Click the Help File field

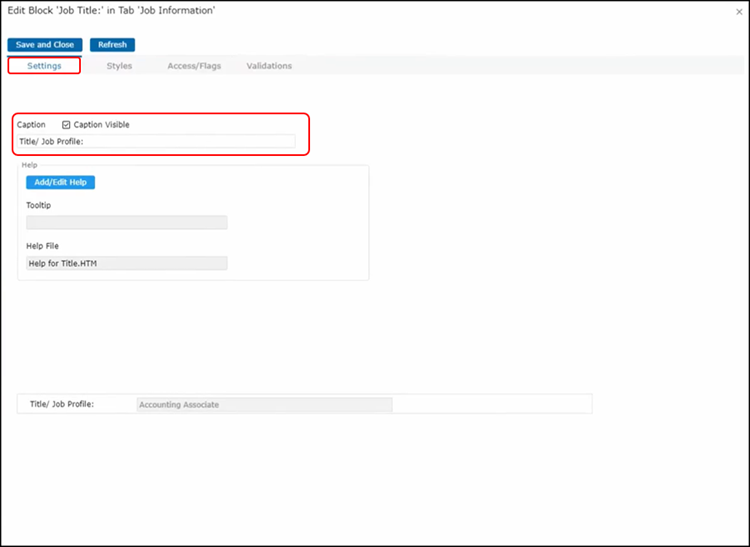[127, 263]
